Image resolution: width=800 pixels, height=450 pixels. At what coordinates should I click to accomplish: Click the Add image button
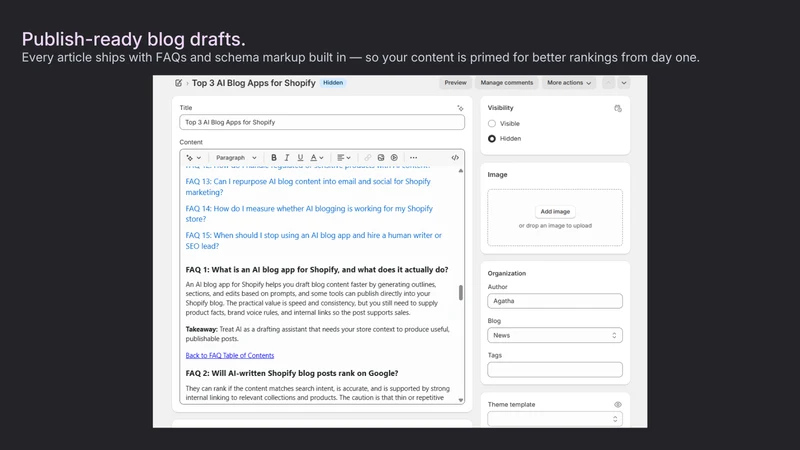[x=555, y=211]
